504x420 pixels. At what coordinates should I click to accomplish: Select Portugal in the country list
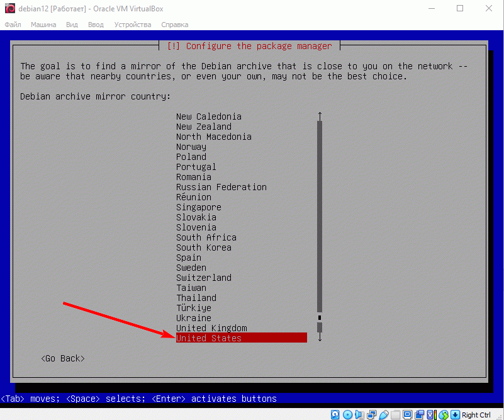point(196,167)
